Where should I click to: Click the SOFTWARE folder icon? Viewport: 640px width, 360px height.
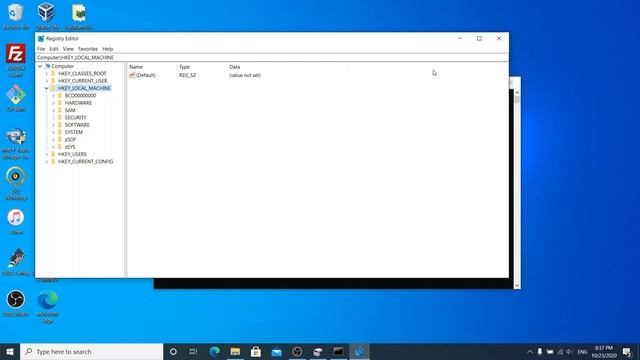(60, 125)
